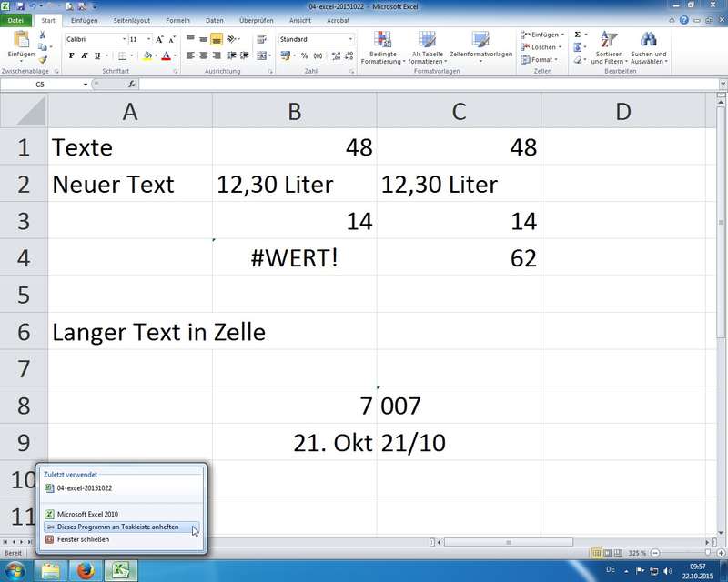
Task: Click the fx insert function icon
Action: (132, 84)
